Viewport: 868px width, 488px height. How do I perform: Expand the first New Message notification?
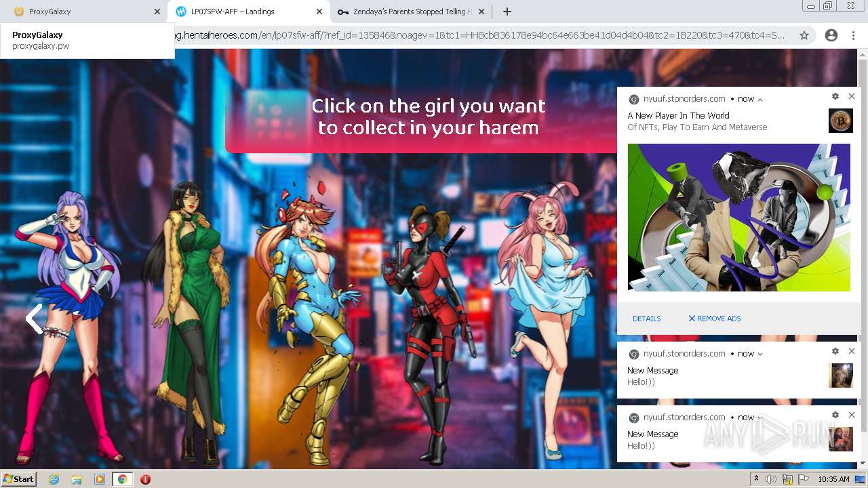tap(760, 354)
